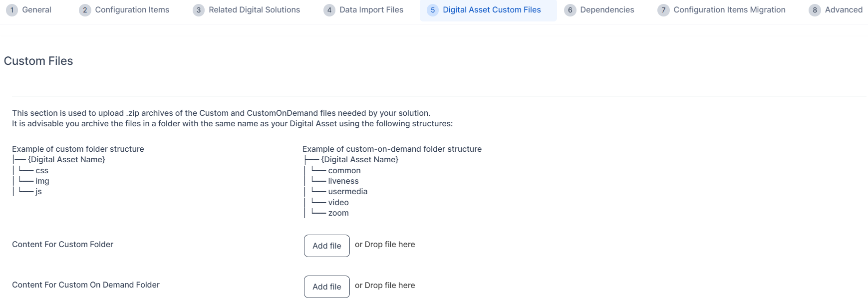
Task: Click the usermedia folder entry
Action: 347,192
